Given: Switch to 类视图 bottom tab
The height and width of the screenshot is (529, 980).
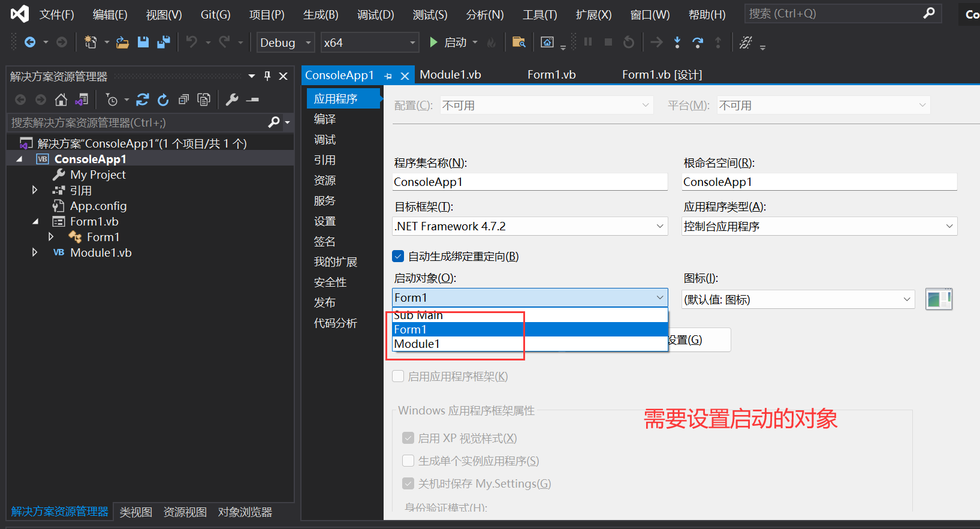Looking at the screenshot, I should pos(136,512).
